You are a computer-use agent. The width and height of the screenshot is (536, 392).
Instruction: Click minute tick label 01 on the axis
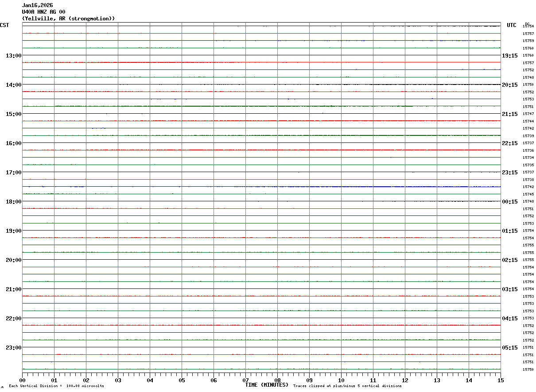(x=54, y=380)
